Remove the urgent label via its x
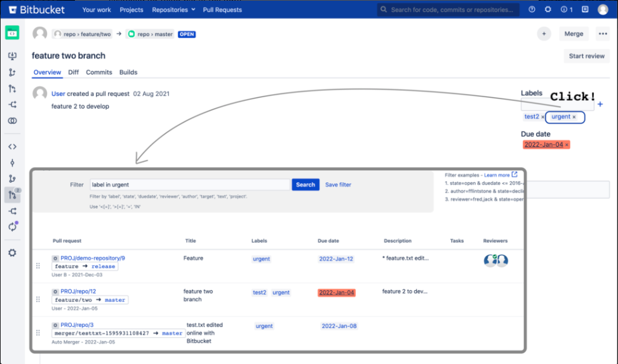The width and height of the screenshot is (618, 364). (574, 117)
